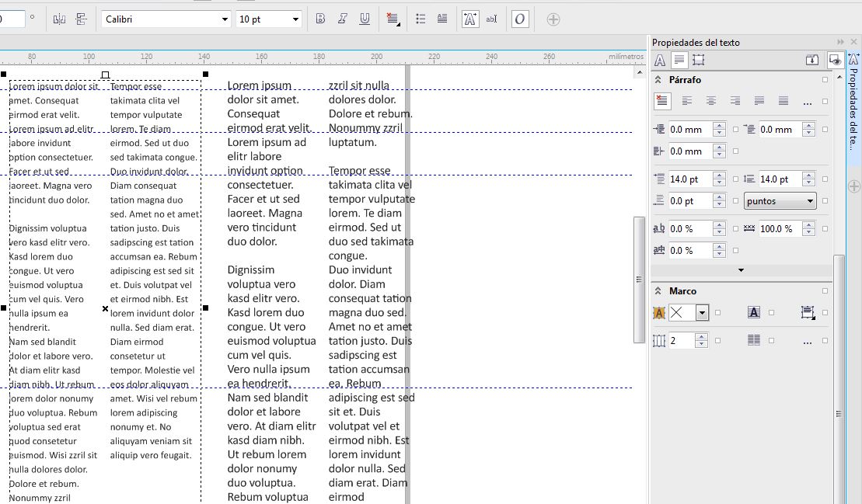Image resolution: width=862 pixels, height=504 pixels.
Task: Click the bullet list icon
Action: pyautogui.click(x=421, y=19)
